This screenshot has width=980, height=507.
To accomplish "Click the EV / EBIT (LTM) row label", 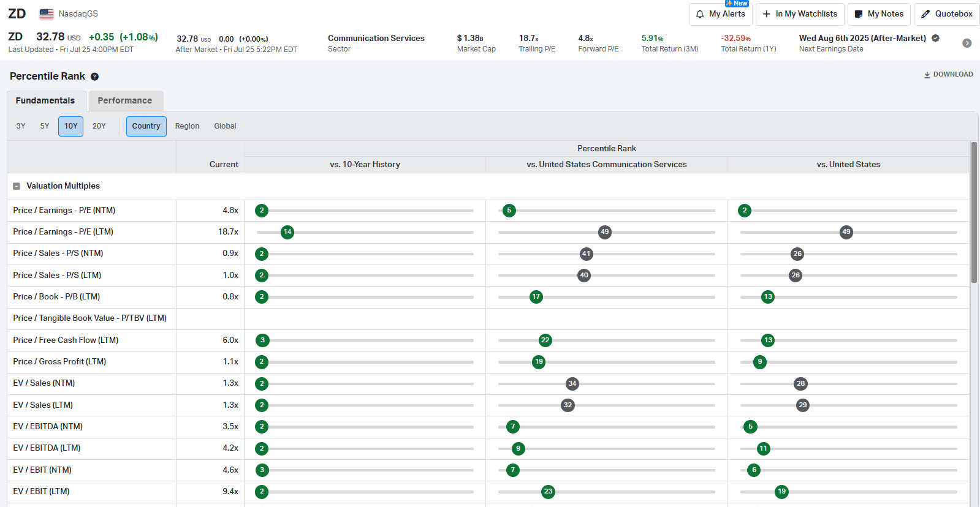I will pyautogui.click(x=41, y=492).
